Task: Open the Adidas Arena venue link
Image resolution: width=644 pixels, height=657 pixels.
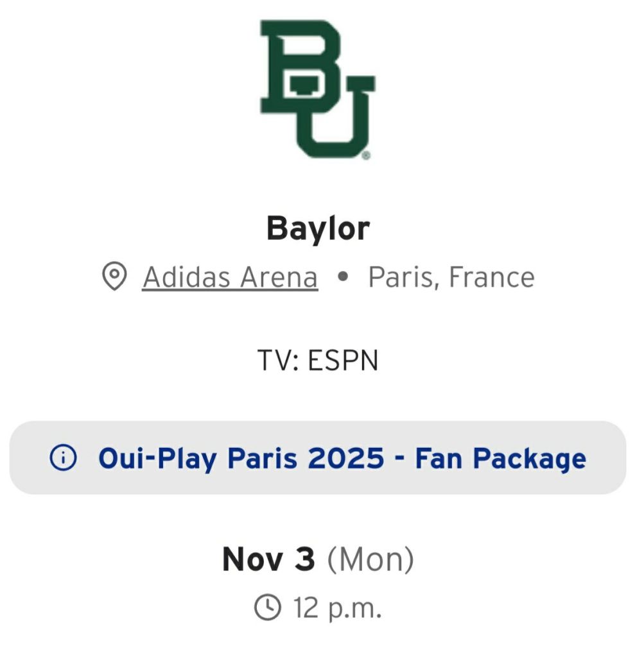Action: point(230,277)
